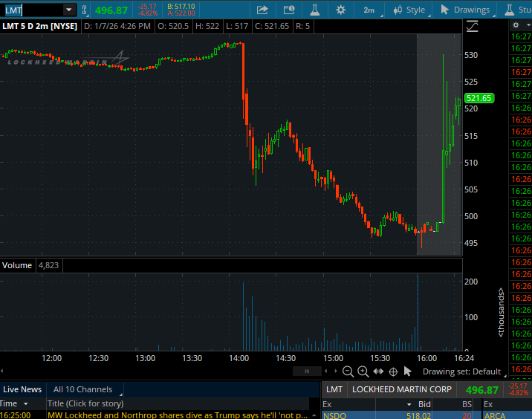532x419 pixels.
Task: Click the zoom in magnifier icon
Action: click(363, 371)
